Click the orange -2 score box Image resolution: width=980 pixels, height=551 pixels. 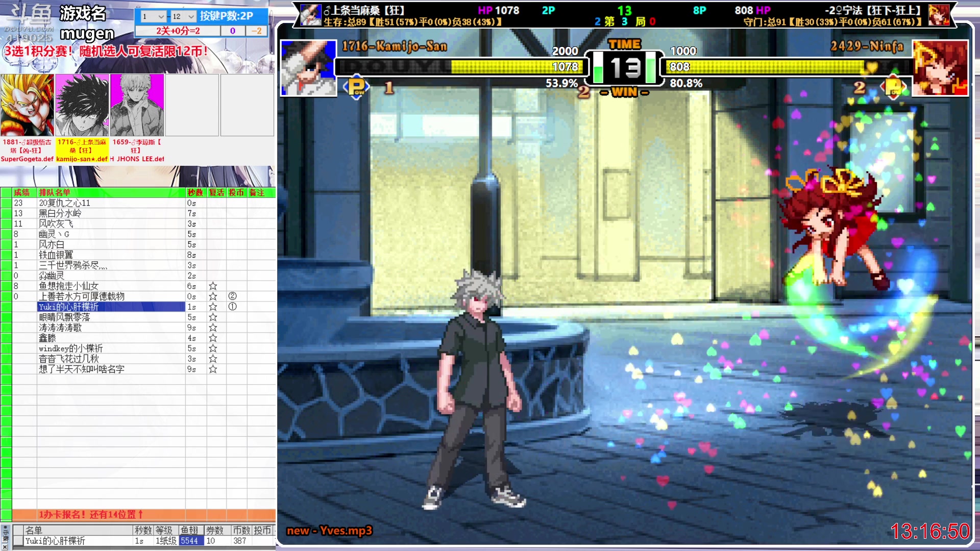pyautogui.click(x=256, y=31)
